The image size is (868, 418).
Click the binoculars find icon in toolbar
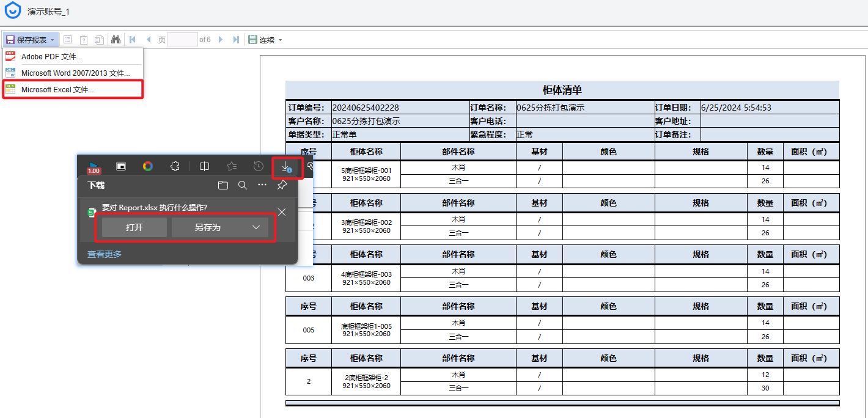tap(116, 40)
